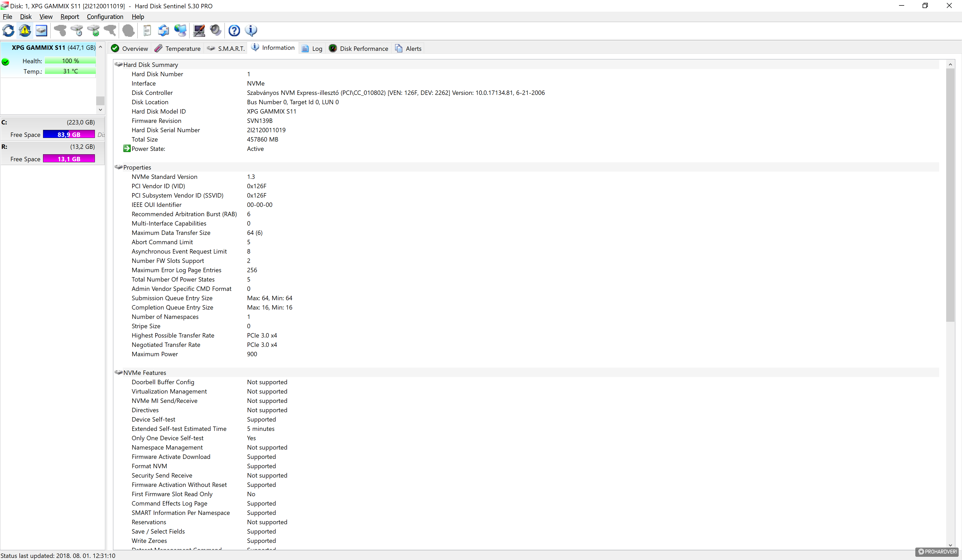Click the disk test icon with clock
This screenshot has width=962, height=560.
(77, 31)
